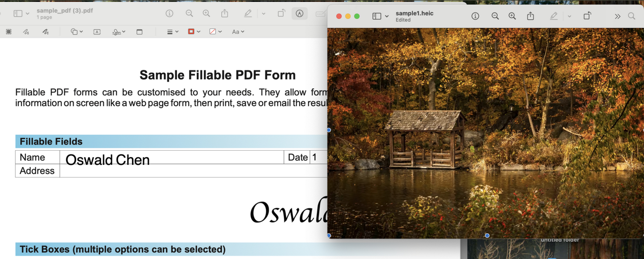Click the Date field showing 1
This screenshot has width=644, height=259.
319,157
